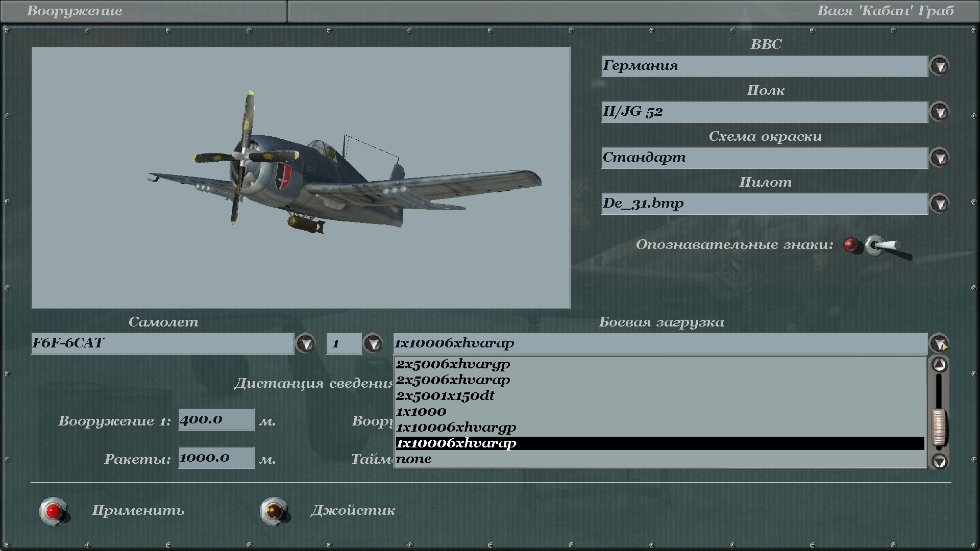
Task: Open the Схема окраски dropdown arrow
Action: (x=939, y=158)
